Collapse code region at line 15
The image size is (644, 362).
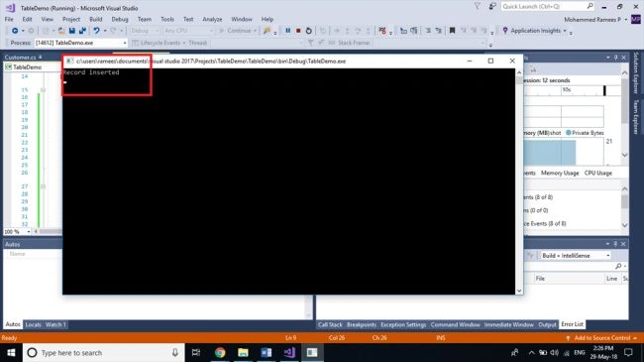44,89
